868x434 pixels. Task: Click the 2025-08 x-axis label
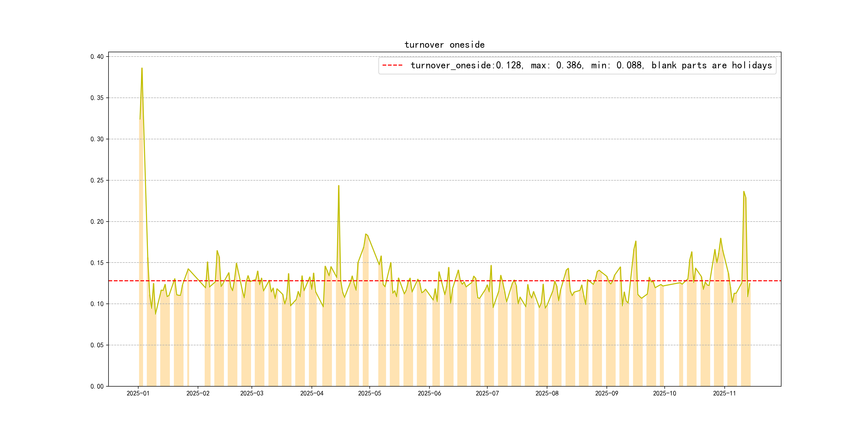[x=547, y=393]
